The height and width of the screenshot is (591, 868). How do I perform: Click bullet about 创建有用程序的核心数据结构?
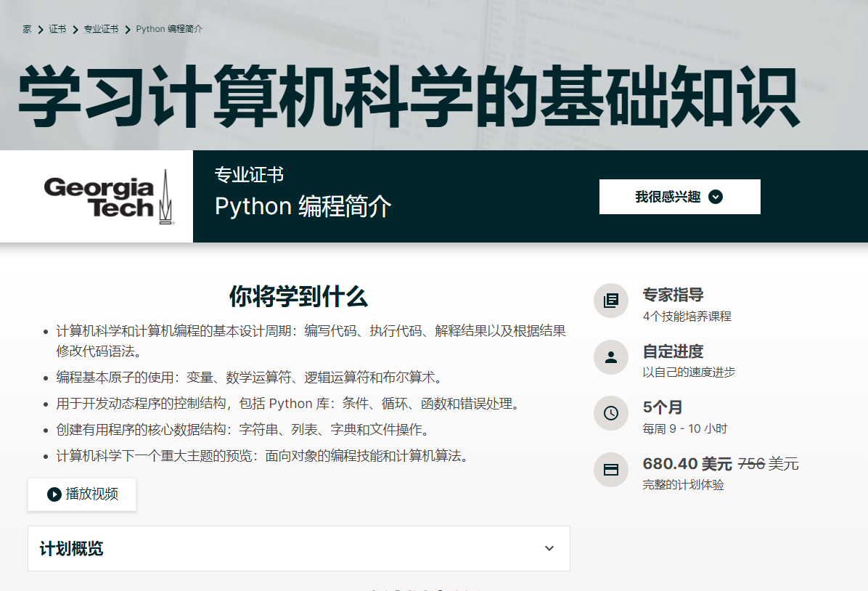tap(244, 429)
